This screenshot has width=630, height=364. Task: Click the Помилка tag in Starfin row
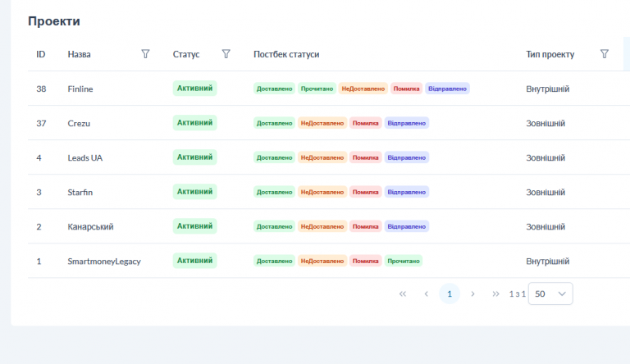pyautogui.click(x=366, y=193)
